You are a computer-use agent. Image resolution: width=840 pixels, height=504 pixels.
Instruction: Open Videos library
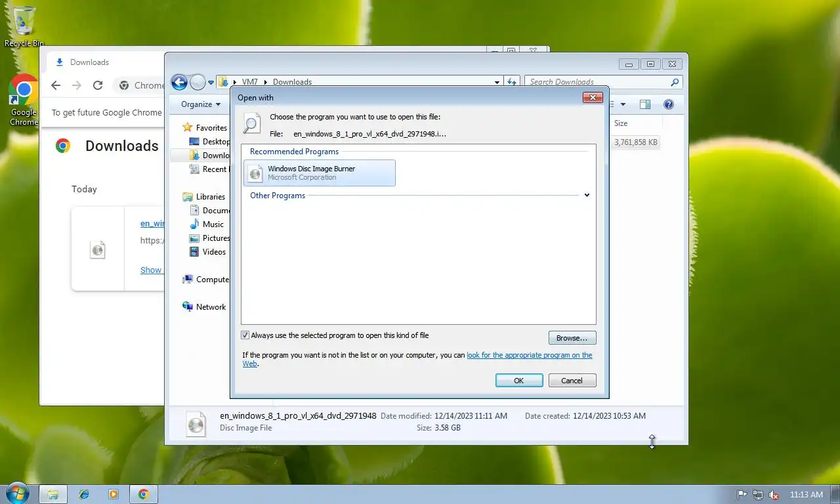[207, 252]
